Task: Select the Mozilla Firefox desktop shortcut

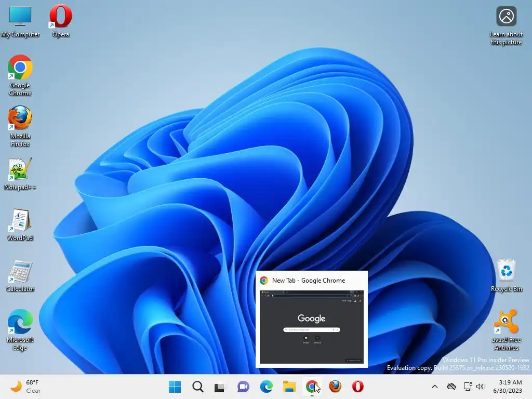Action: 20,126
